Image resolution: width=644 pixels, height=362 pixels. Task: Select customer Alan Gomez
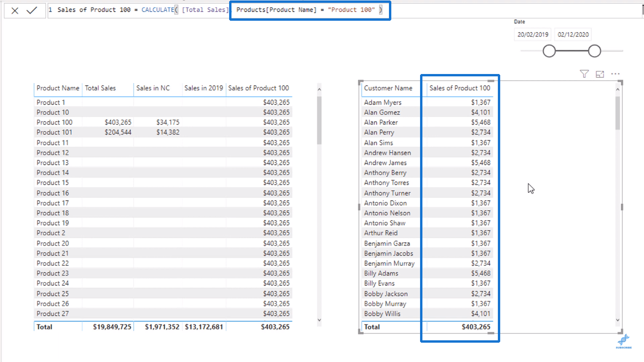pos(382,113)
